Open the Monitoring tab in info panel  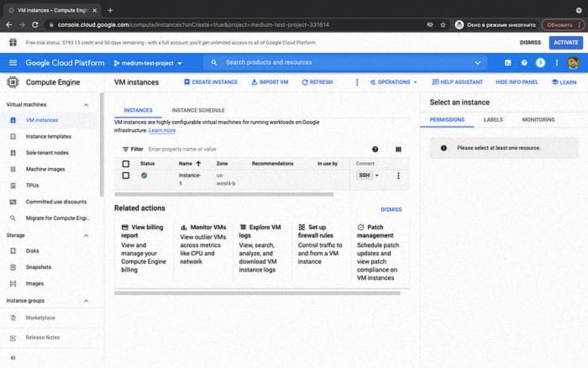[538, 119]
